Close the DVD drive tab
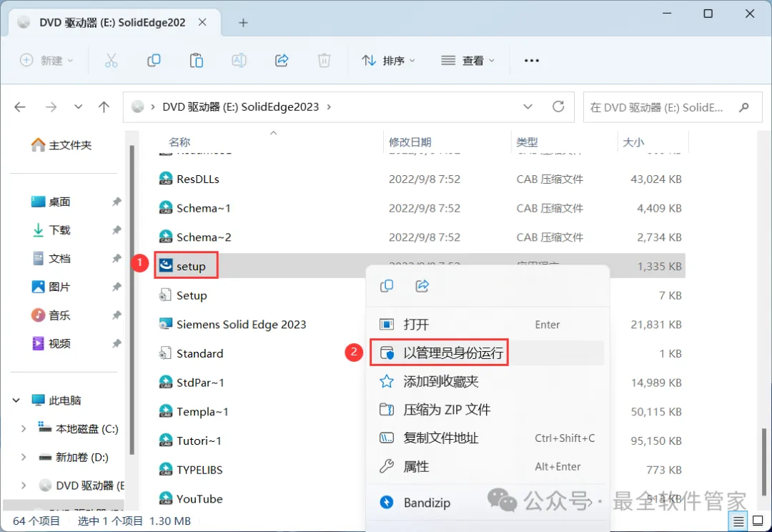 202,22
